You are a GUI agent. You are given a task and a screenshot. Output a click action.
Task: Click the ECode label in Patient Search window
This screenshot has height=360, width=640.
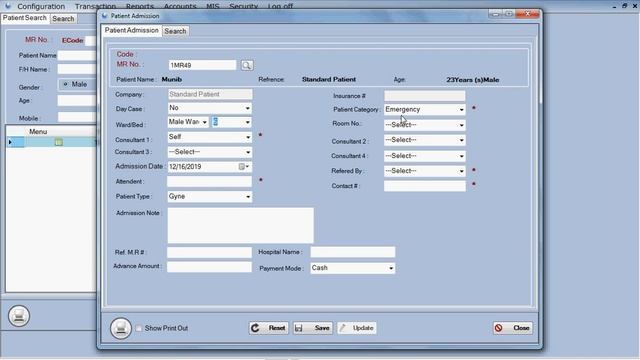72,40
